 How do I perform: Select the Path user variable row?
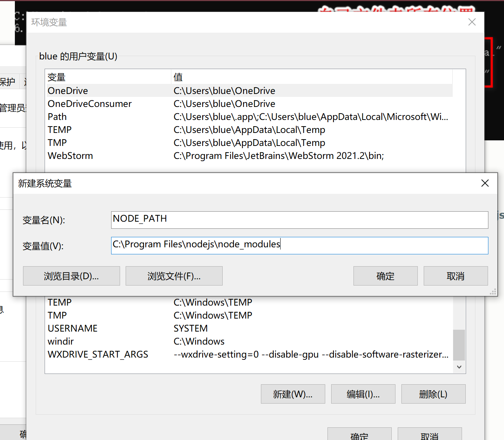pyautogui.click(x=249, y=117)
